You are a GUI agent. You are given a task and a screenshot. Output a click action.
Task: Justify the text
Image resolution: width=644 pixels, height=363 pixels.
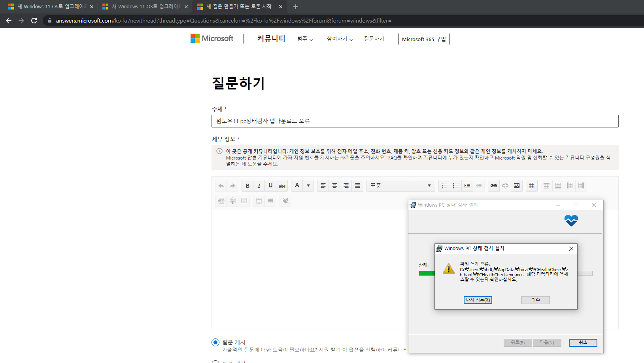(357, 186)
